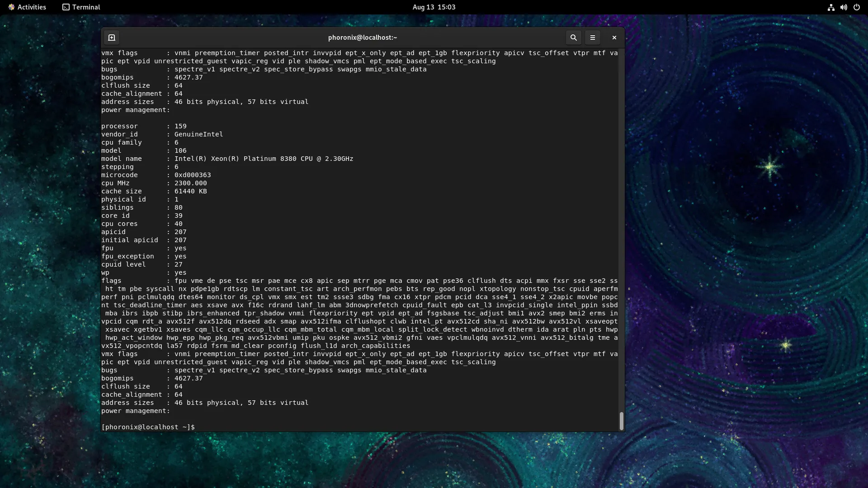Click the stepping line

pyautogui.click(x=140, y=167)
